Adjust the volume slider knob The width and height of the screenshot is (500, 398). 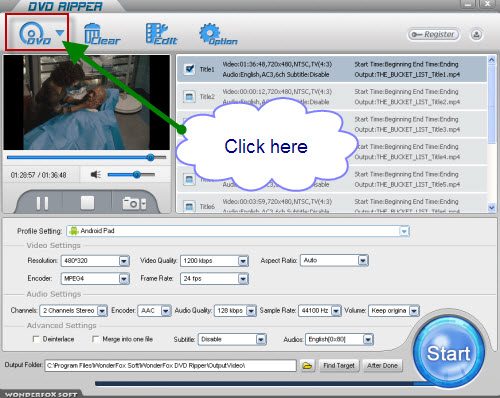pyautogui.click(x=136, y=174)
